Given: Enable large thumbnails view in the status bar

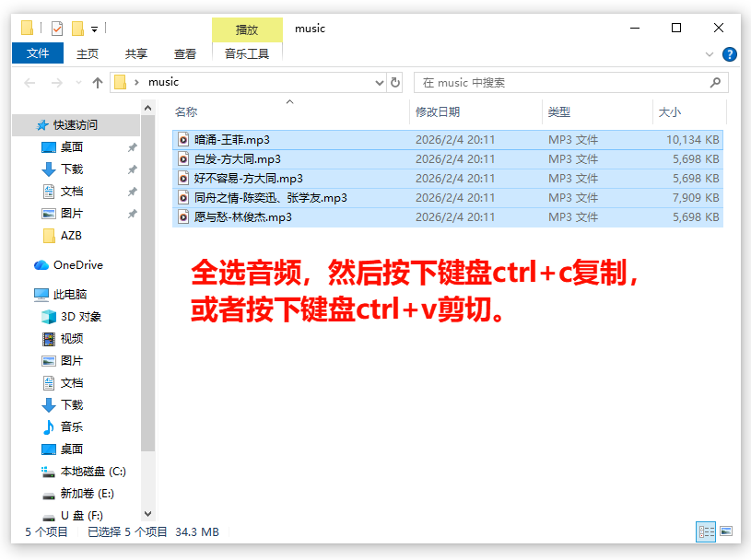Looking at the screenshot, I should point(725,532).
